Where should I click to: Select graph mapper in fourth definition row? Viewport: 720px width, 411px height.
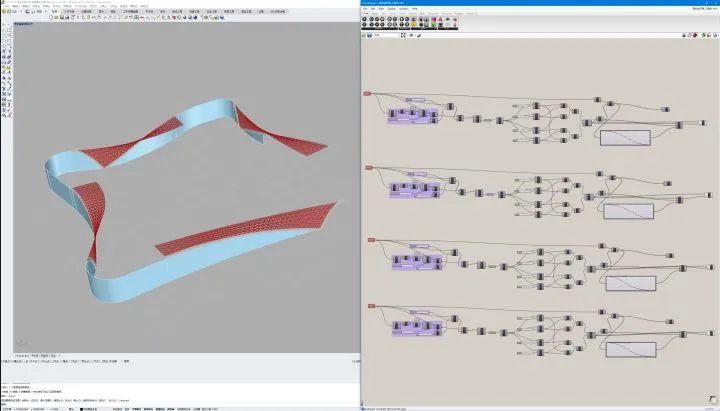pos(631,349)
